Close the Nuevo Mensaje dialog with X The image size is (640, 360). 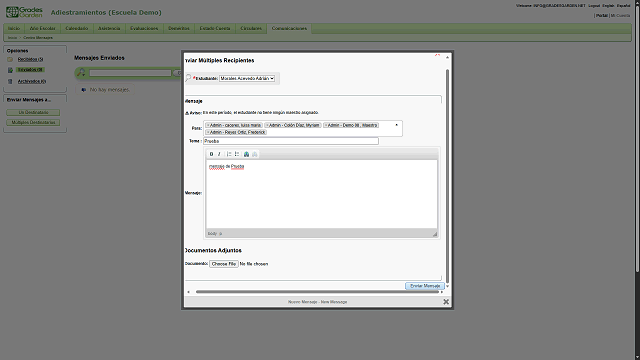point(446,302)
